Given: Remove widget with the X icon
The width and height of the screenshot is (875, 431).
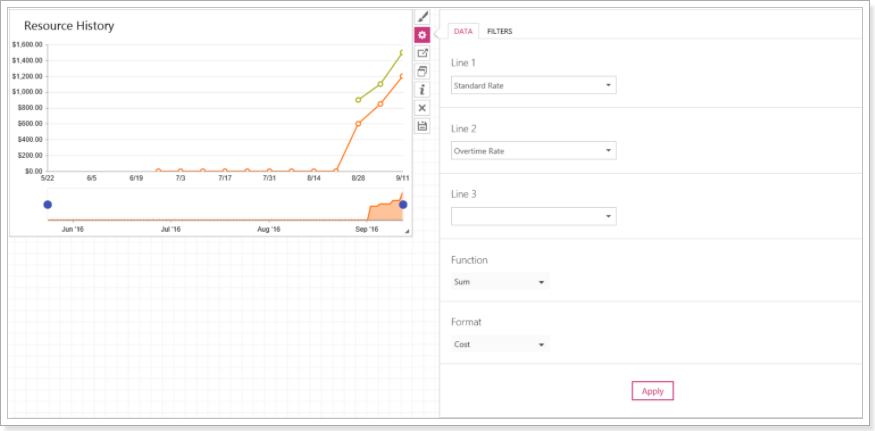Looking at the screenshot, I should 422,108.
